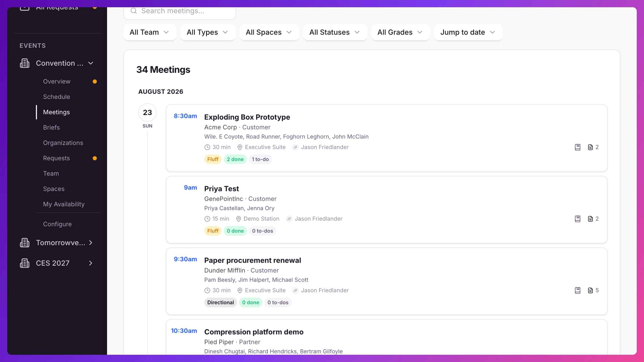The height and width of the screenshot is (362, 644).
Task: Open Team in sidebar
Action: coord(51,173)
